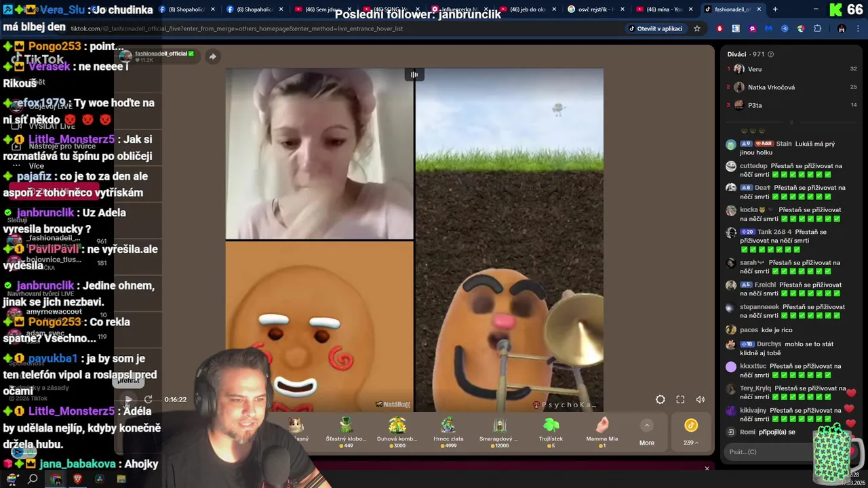Screen dimensions: 868x488
Task: Click the stepanneeek comment in chat
Action: tap(787, 311)
